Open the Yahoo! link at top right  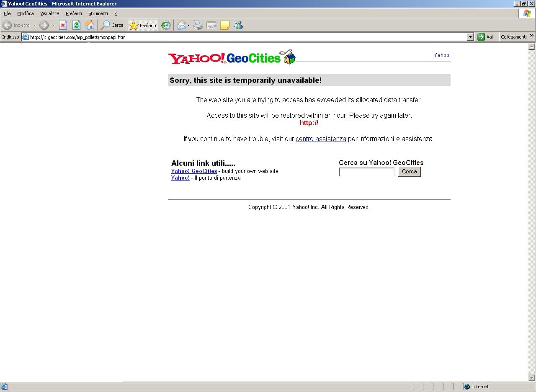coord(442,55)
